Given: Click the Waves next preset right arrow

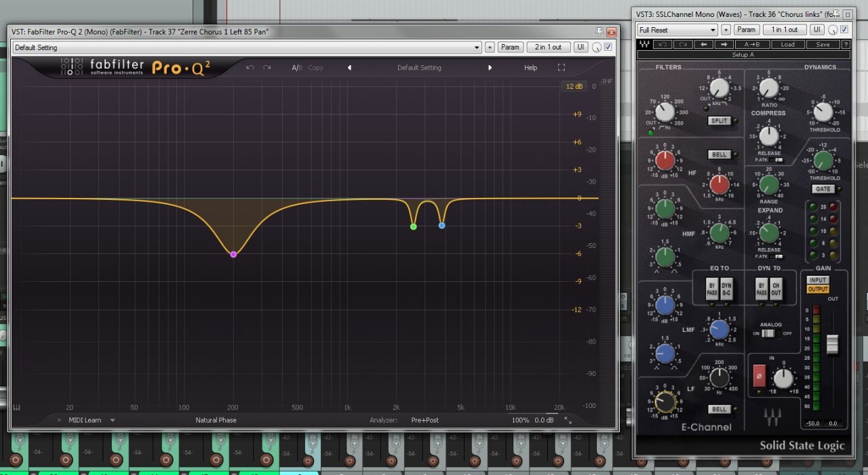Looking at the screenshot, I should pyautogui.click(x=724, y=45).
